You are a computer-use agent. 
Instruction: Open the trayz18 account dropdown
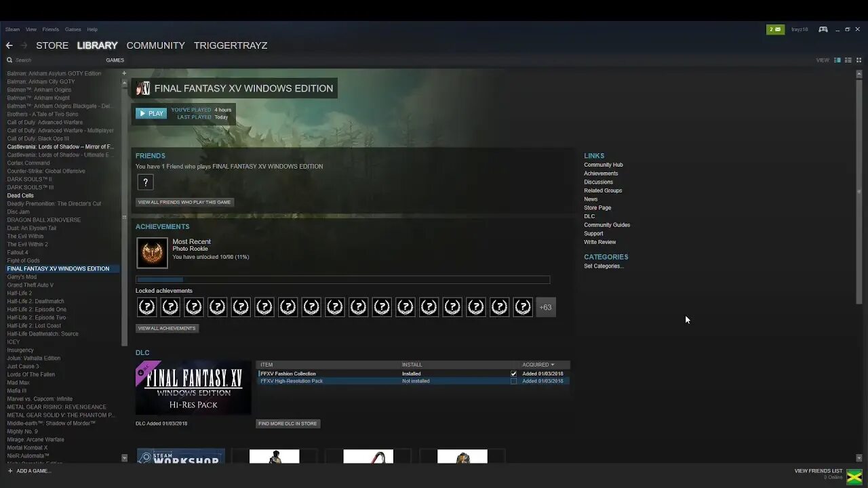click(x=800, y=29)
